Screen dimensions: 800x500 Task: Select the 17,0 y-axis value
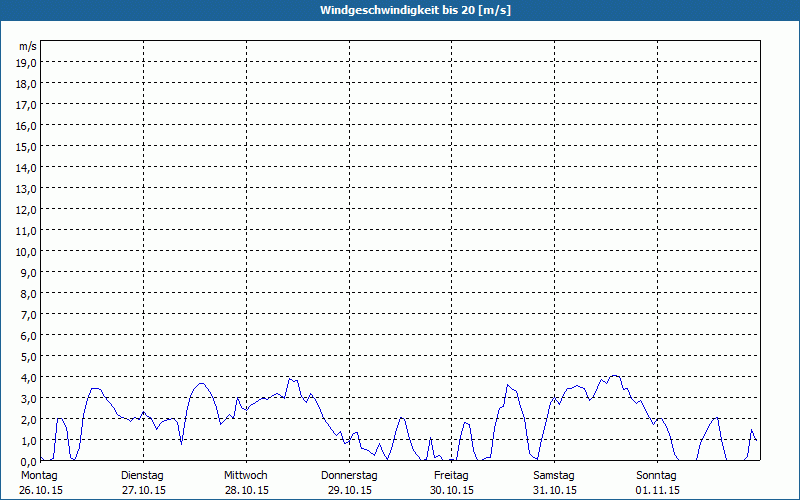tap(26, 105)
